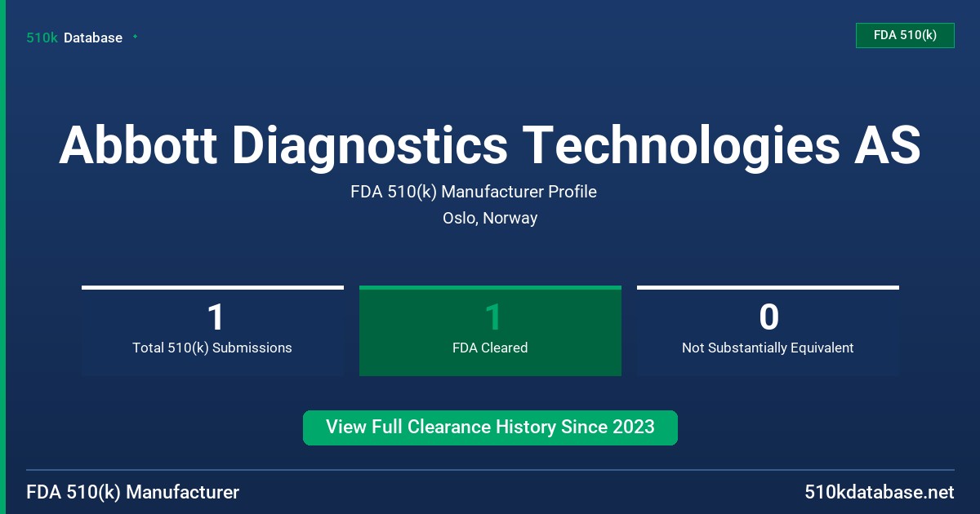Image resolution: width=980 pixels, height=514 pixels.
Task: Select the FDA Cleared card
Action: click(x=490, y=330)
